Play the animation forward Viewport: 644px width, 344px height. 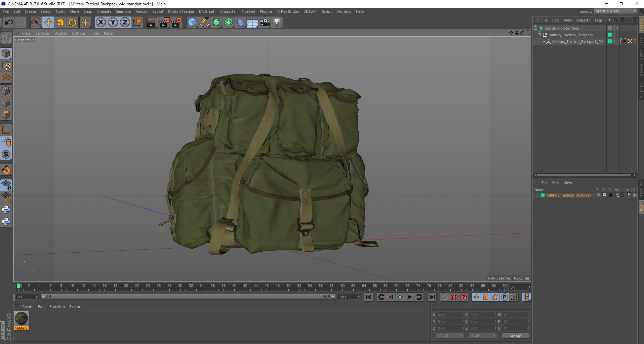point(400,297)
